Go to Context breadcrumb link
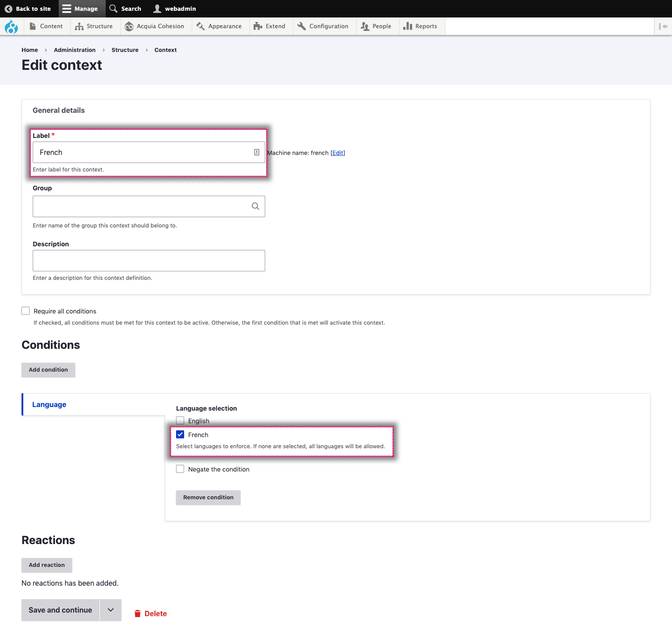The image size is (672, 639). pyautogui.click(x=165, y=50)
